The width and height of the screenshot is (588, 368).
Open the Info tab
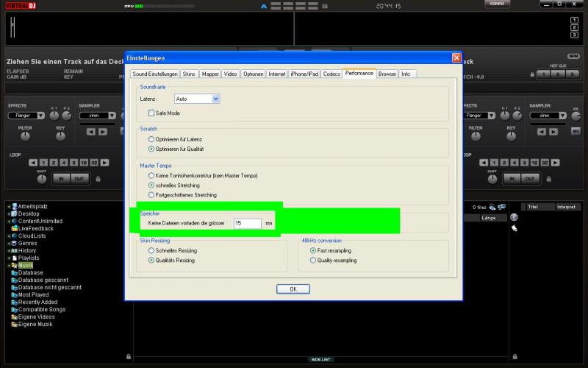click(x=406, y=74)
